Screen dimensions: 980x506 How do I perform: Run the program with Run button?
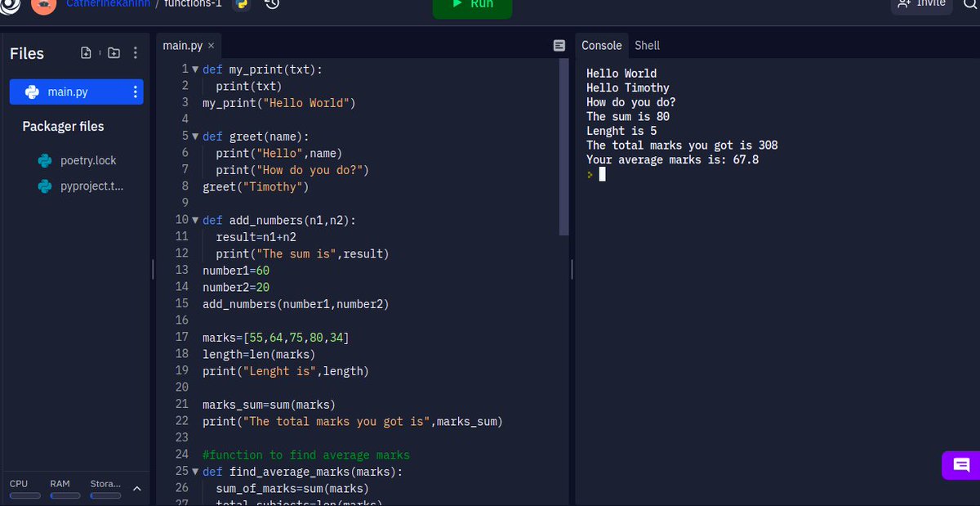click(x=473, y=7)
